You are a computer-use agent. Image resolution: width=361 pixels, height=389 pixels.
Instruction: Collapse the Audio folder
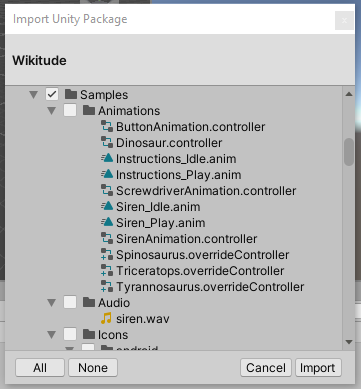[x=52, y=303]
